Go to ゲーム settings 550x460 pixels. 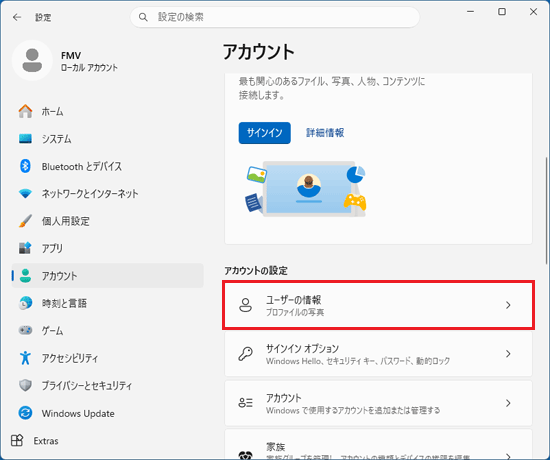point(107,331)
